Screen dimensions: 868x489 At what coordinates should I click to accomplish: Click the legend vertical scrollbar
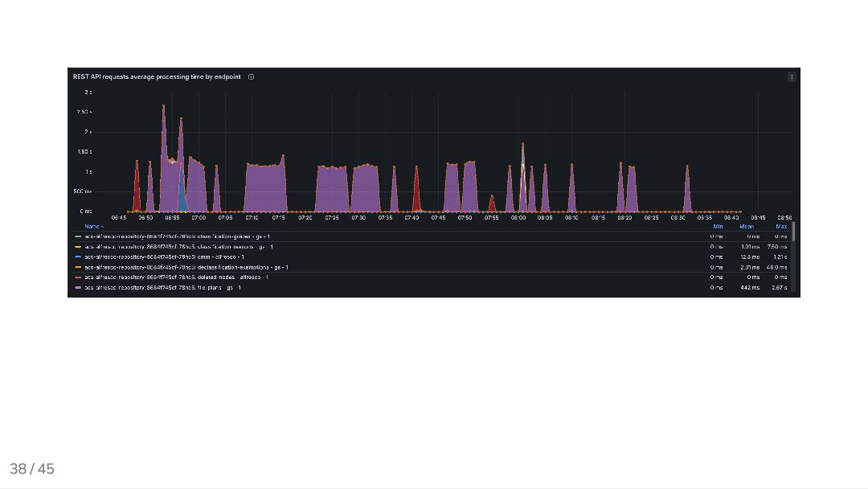click(x=794, y=232)
